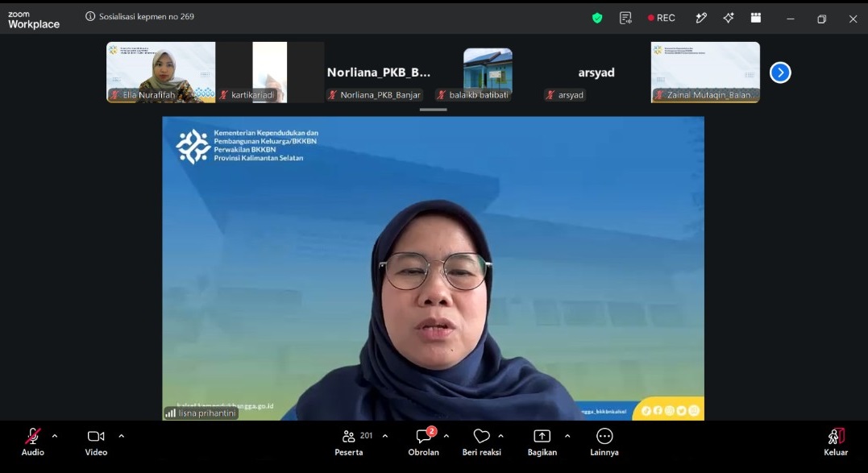
Task: Restore down the Zoom window
Action: pyautogui.click(x=821, y=19)
